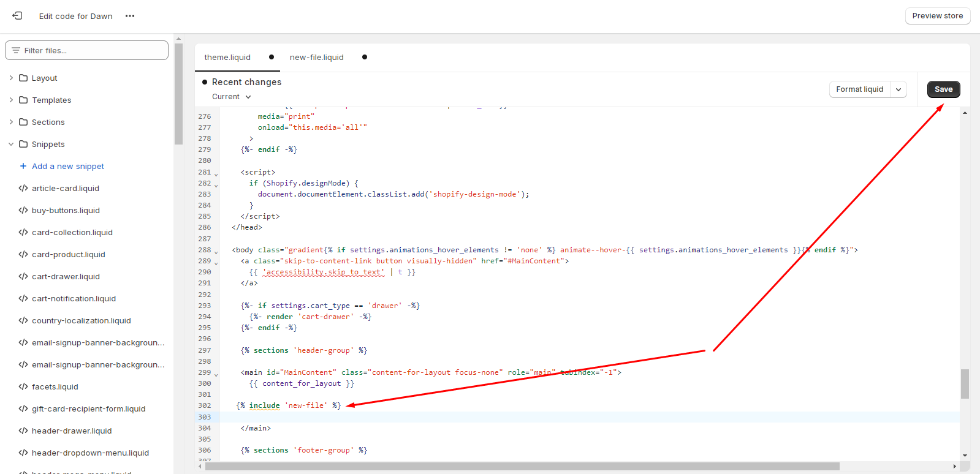Collapse the Snippets folder chevron
The width and height of the screenshot is (980, 474).
11,144
